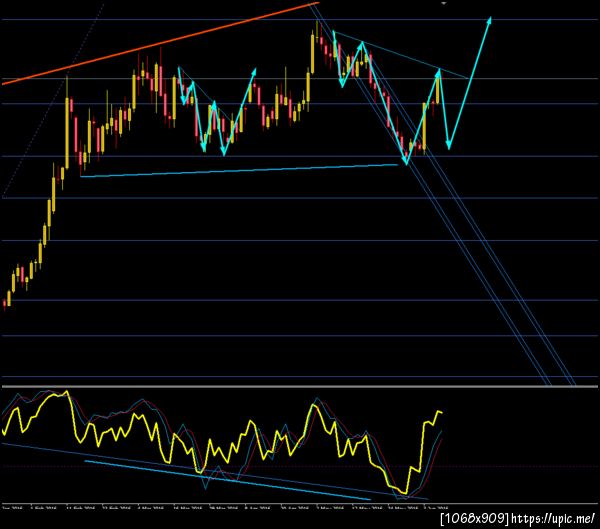The height and width of the screenshot is (529, 600).
Task: Click the upward cyan forecast arrow head
Action: (x=489, y=20)
